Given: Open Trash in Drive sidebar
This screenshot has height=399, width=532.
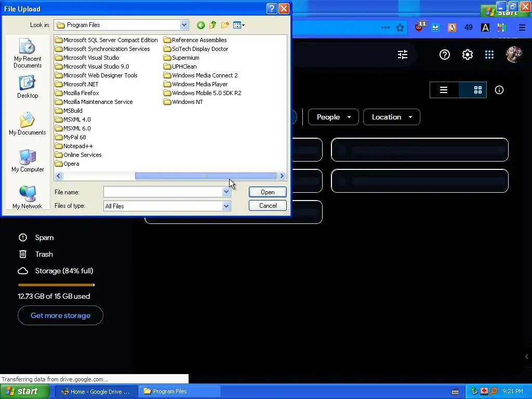Looking at the screenshot, I should click(36, 254).
